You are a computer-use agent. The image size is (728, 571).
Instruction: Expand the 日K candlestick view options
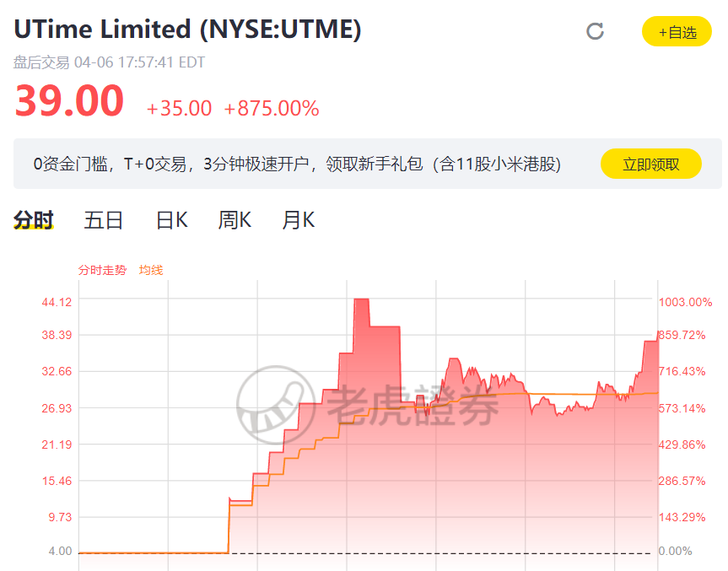pyautogui.click(x=170, y=219)
